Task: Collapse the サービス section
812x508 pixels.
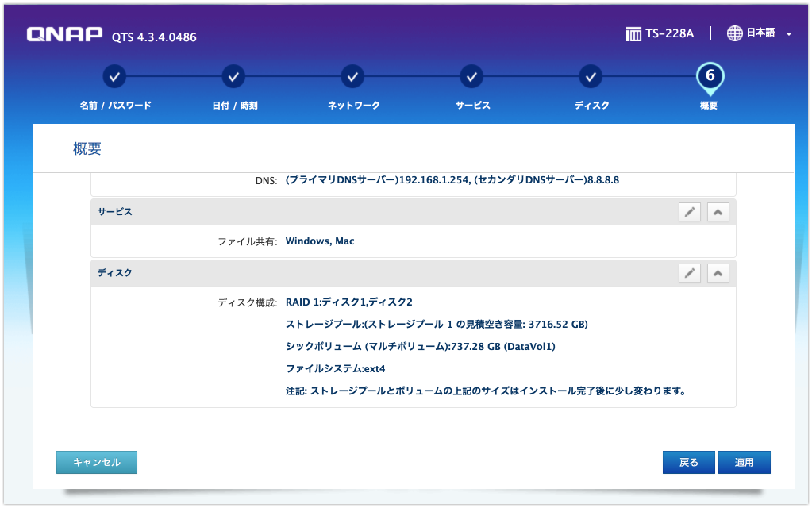Action: [x=718, y=211]
